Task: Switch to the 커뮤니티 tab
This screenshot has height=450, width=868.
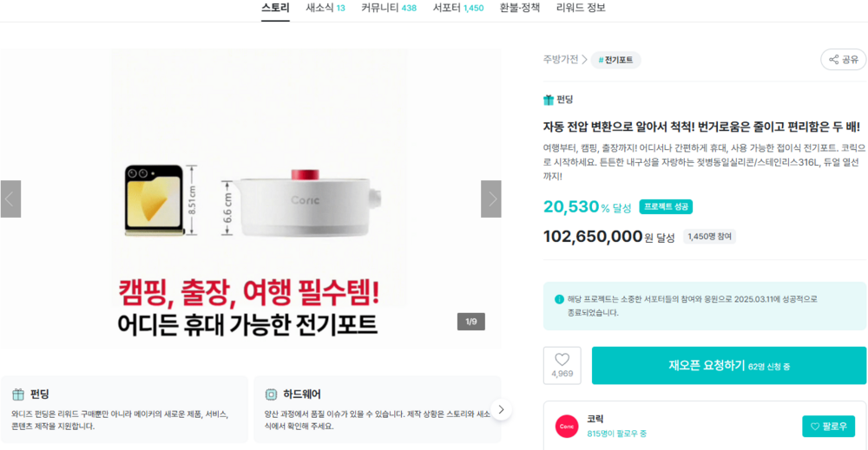Action: tap(388, 8)
